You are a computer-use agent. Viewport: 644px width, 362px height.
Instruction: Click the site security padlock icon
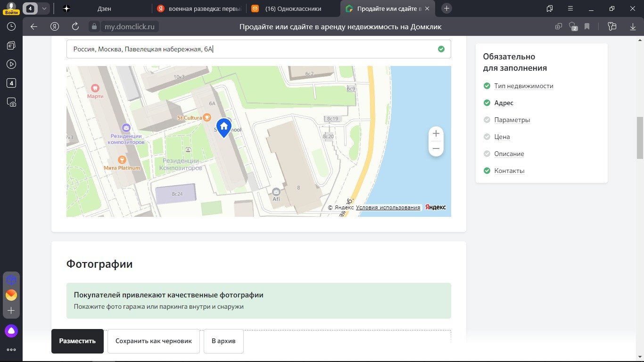pos(94,26)
